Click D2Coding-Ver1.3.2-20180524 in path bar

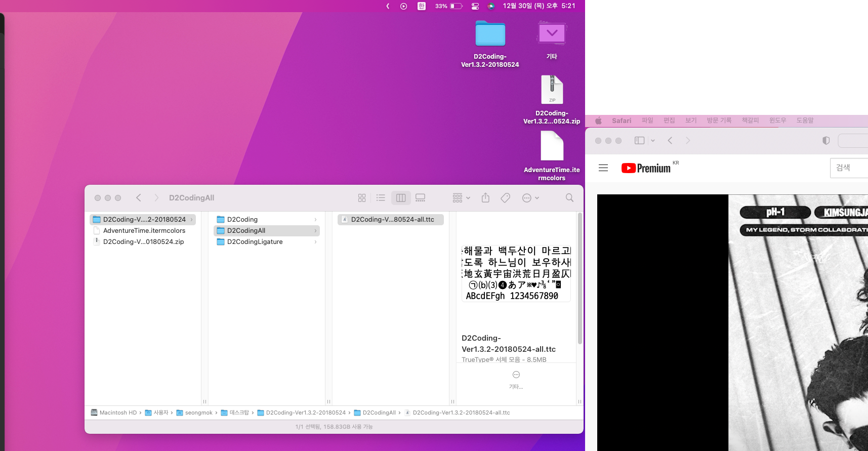click(302, 413)
